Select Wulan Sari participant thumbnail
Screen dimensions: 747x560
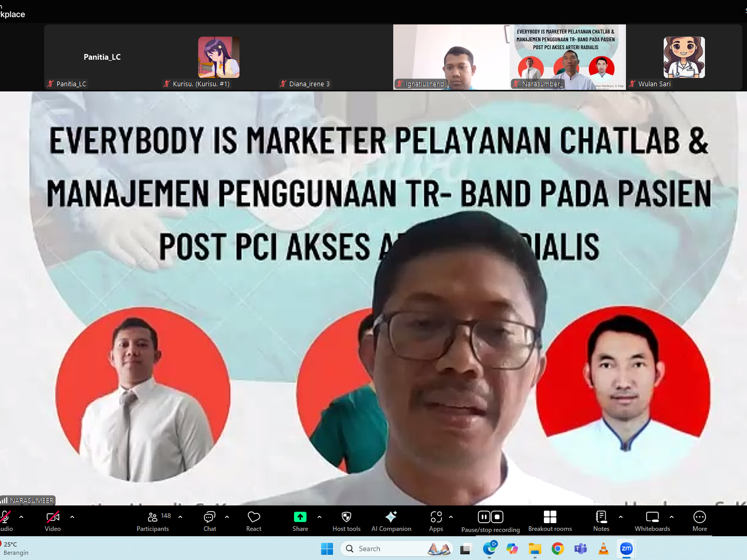pyautogui.click(x=684, y=58)
